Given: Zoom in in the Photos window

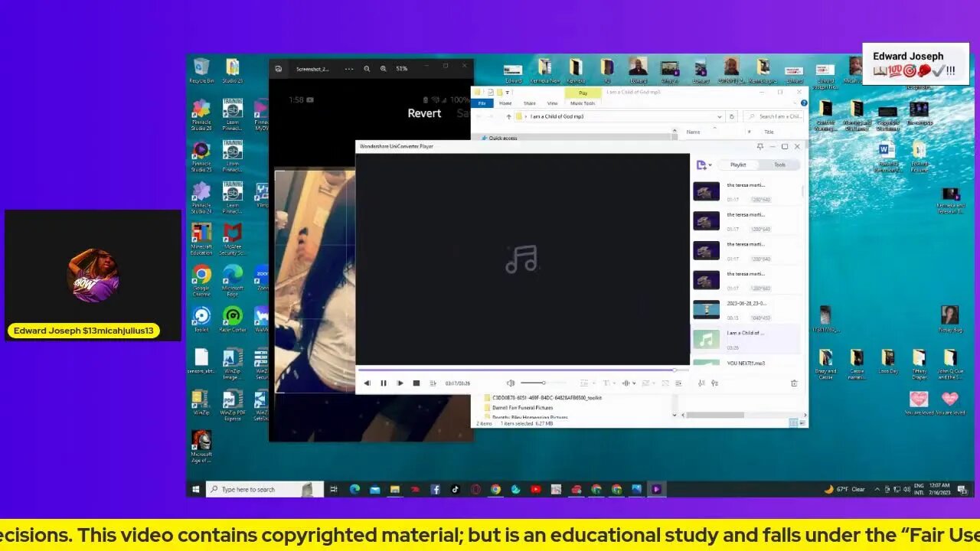Looking at the screenshot, I should 384,69.
